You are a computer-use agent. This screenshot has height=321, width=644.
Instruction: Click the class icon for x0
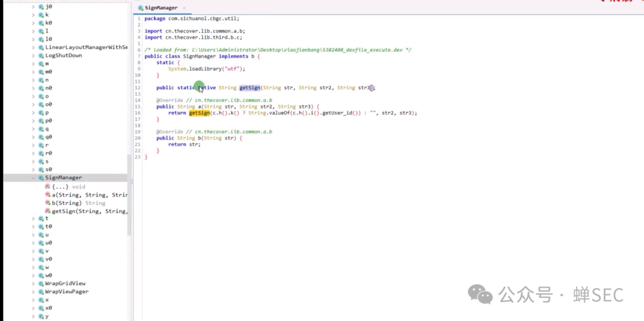(41, 308)
